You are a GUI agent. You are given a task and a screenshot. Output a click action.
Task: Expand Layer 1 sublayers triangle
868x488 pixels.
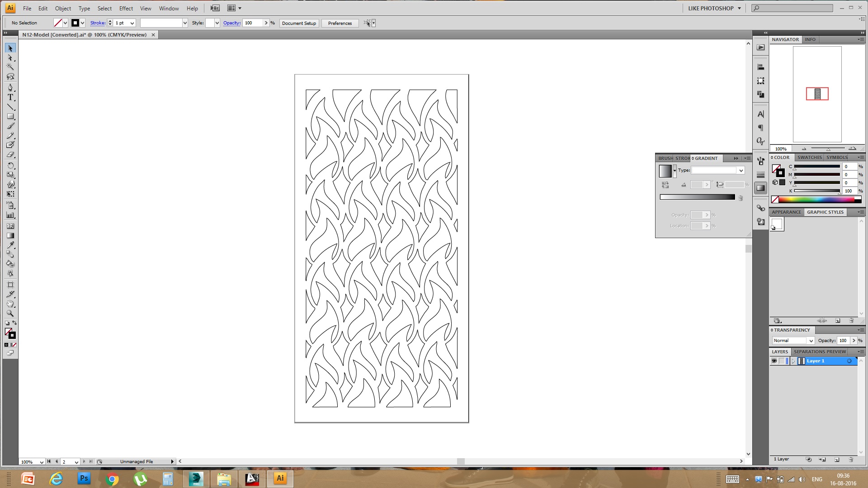(793, 361)
